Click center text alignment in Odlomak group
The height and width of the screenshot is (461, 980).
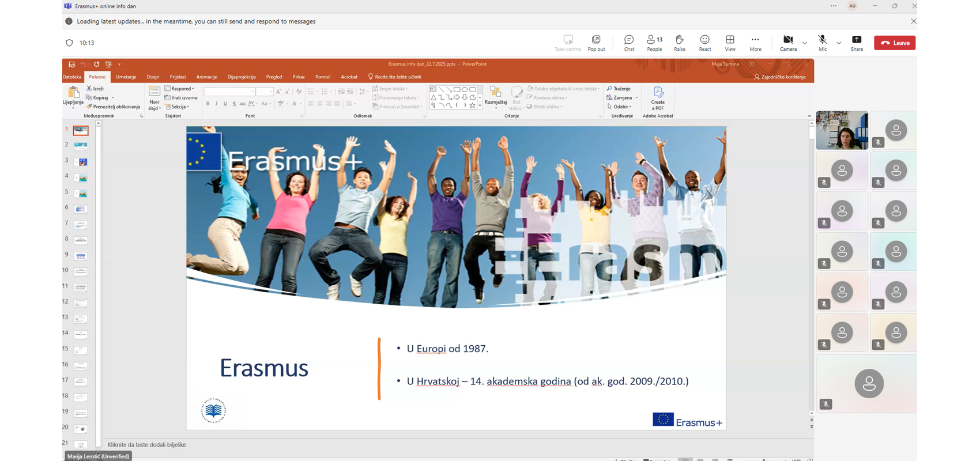pyautogui.click(x=319, y=104)
